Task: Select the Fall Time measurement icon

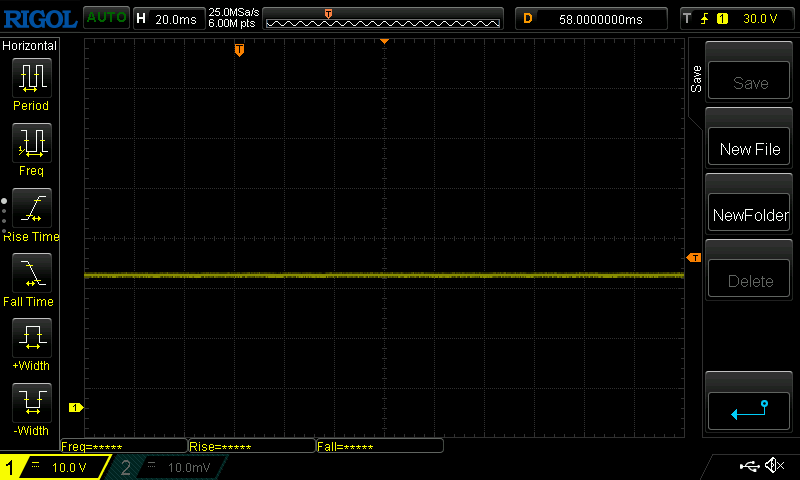Action: (x=32, y=272)
